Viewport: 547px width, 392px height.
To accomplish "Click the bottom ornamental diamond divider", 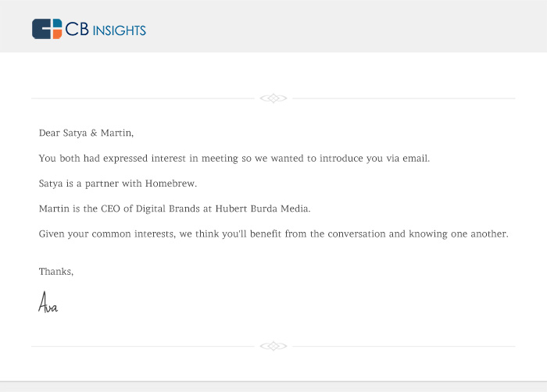I will point(273,346).
